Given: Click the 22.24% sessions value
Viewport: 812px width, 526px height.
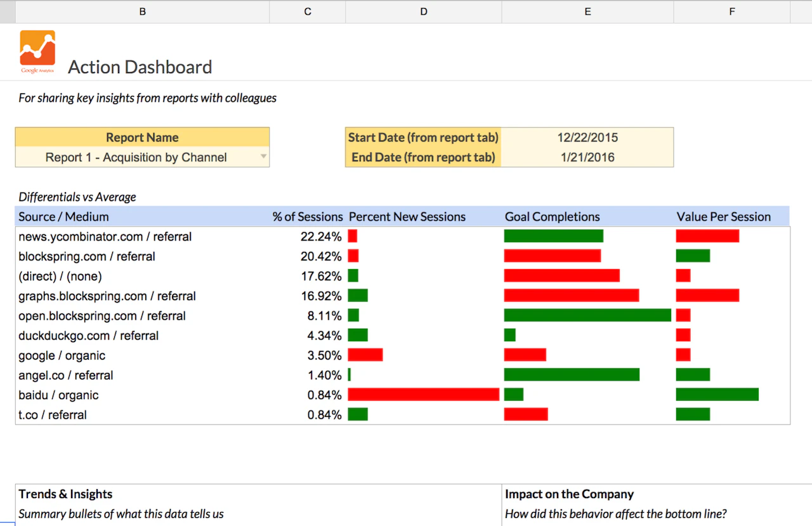Looking at the screenshot, I should click(x=321, y=236).
